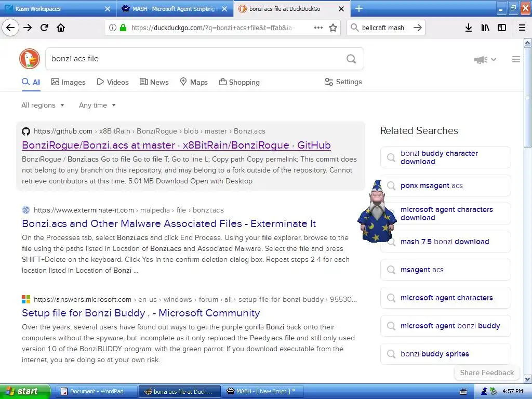Open Bonzi.acs Exterminate It result

(169, 223)
